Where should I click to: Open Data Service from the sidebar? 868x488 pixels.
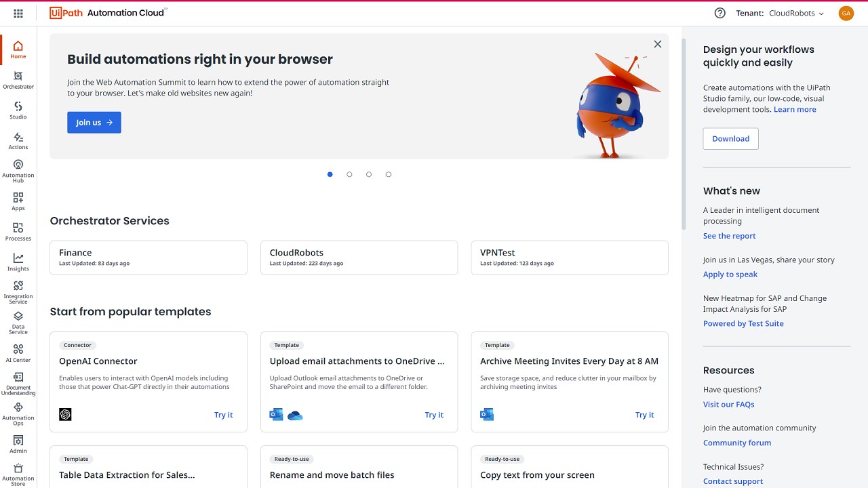[18, 323]
